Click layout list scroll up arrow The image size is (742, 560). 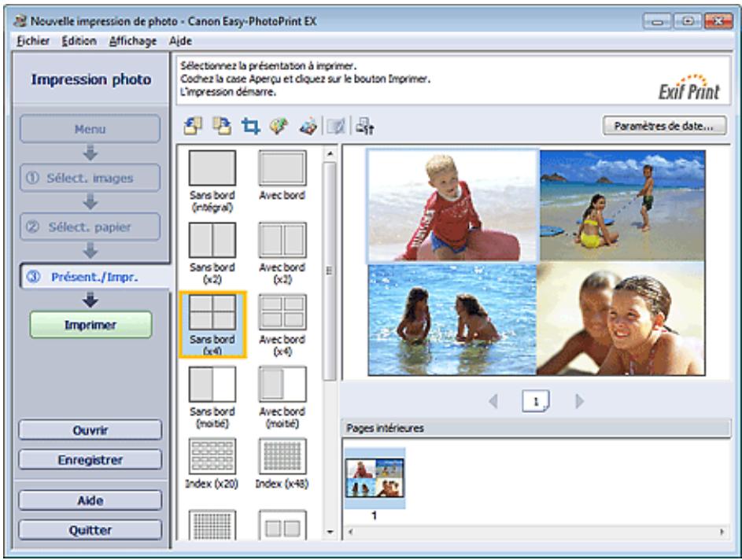click(330, 154)
